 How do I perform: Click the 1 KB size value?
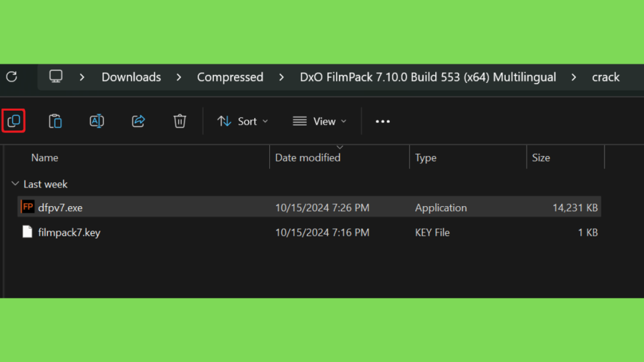click(588, 233)
